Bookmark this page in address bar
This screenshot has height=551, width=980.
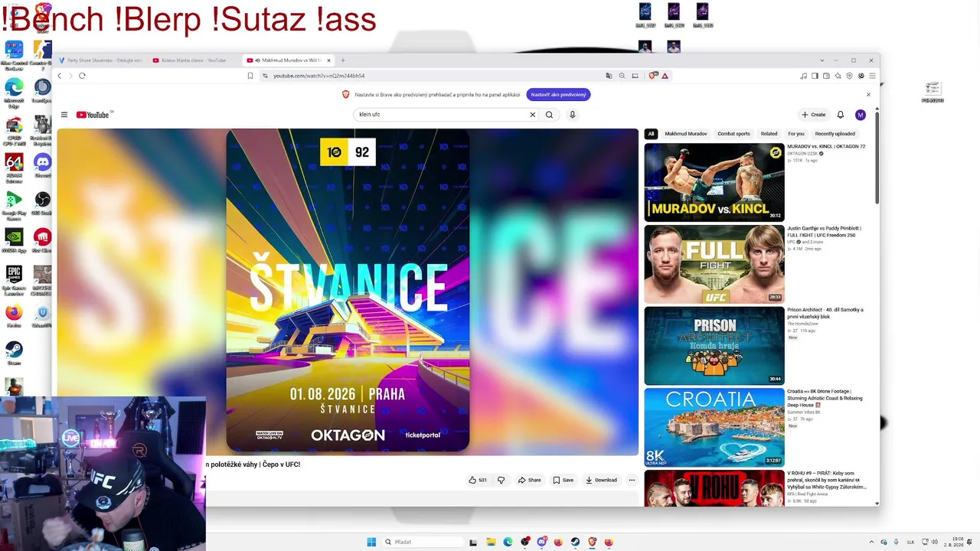250,76
